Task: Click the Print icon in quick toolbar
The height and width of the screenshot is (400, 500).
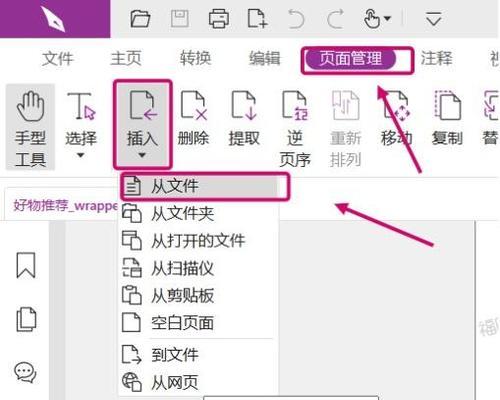Action: click(x=219, y=18)
